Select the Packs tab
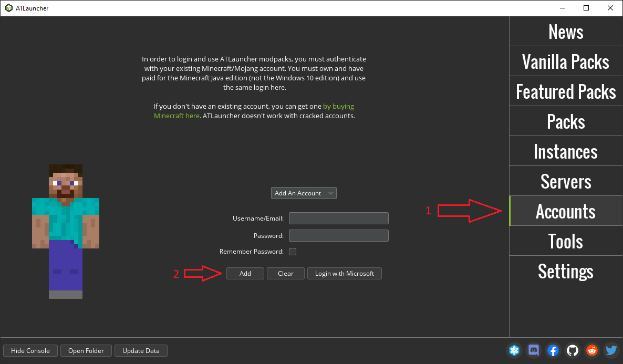The width and height of the screenshot is (623, 364). (x=566, y=121)
